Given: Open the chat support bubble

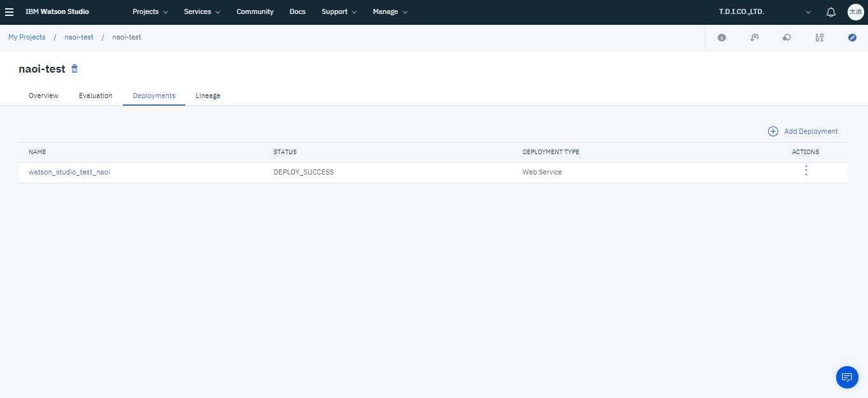Looking at the screenshot, I should pos(846,377).
